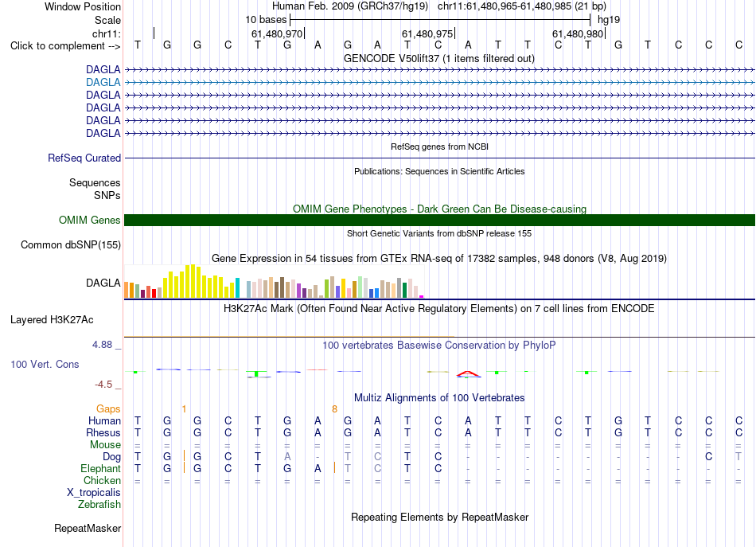Select the Mouse species row label
This screenshot has width=756, height=547.
pos(105,445)
